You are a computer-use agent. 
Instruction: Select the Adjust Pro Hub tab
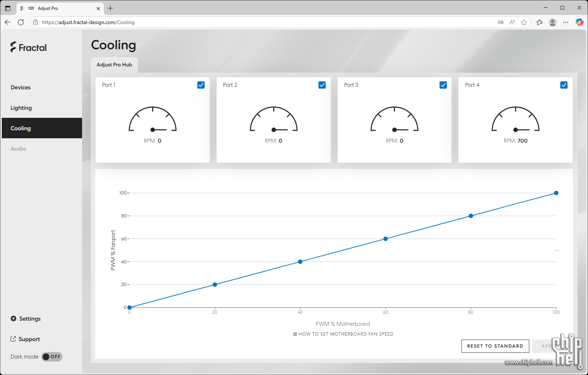114,65
